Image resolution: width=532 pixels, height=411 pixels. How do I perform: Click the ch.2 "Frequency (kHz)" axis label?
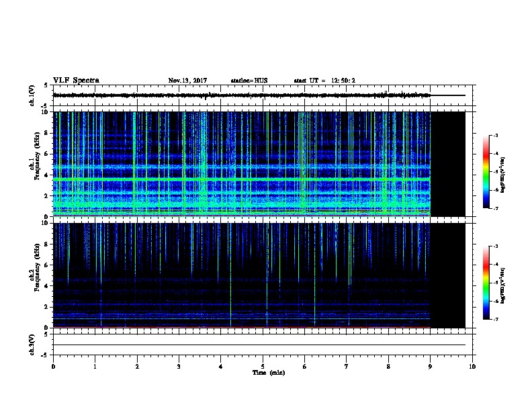37,267
